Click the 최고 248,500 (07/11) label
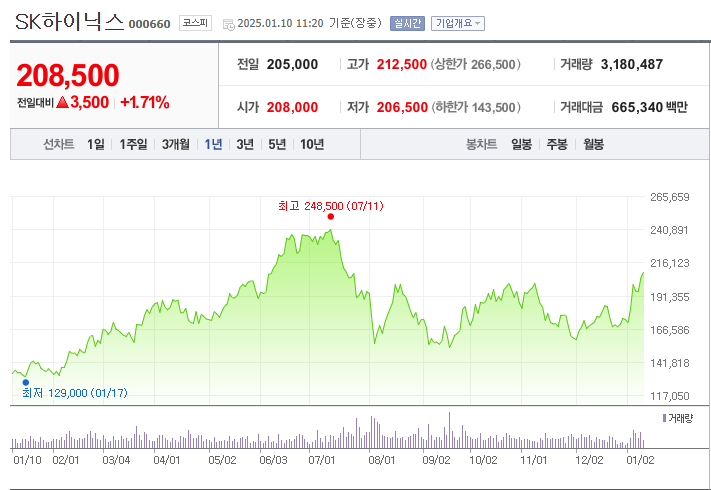Screen dimensions: 711x490 pyautogui.click(x=331, y=206)
